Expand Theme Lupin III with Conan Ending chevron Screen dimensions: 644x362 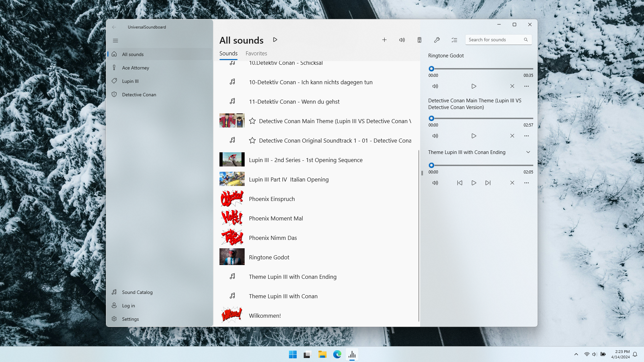click(x=528, y=152)
